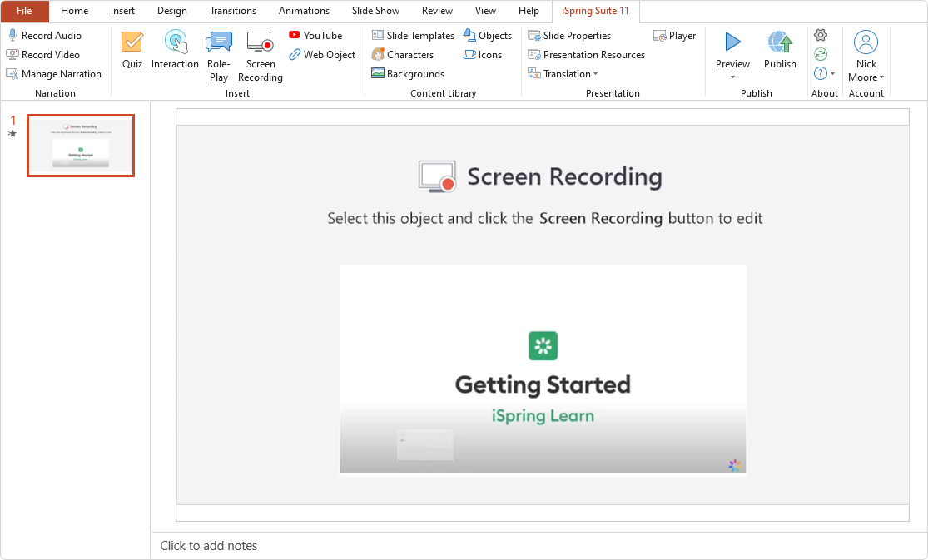Open iSpring options gear icon
The image size is (928, 560).
click(x=821, y=35)
